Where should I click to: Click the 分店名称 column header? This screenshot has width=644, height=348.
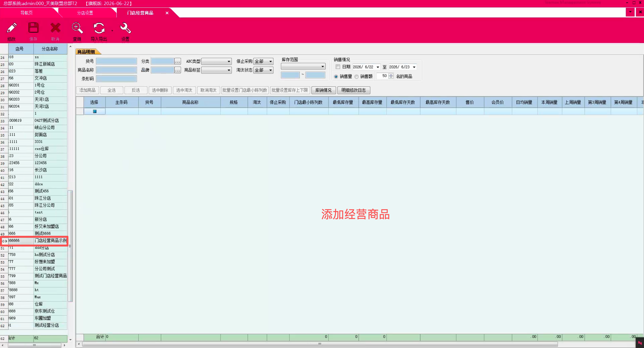pos(50,49)
